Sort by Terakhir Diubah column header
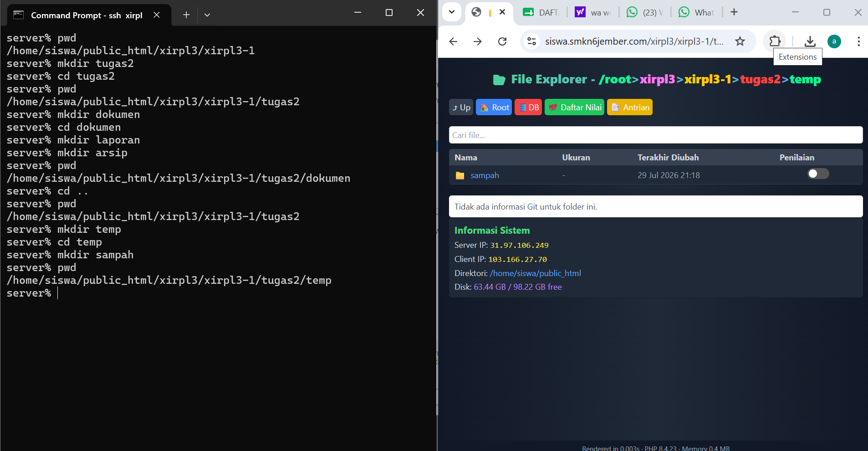 click(668, 158)
